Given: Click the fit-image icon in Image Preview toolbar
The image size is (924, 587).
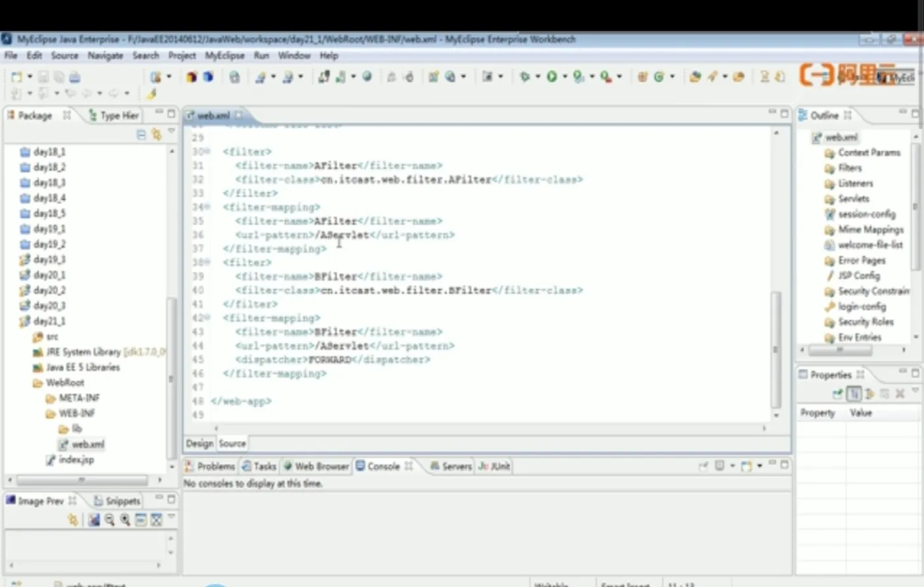Looking at the screenshot, I should 156,520.
